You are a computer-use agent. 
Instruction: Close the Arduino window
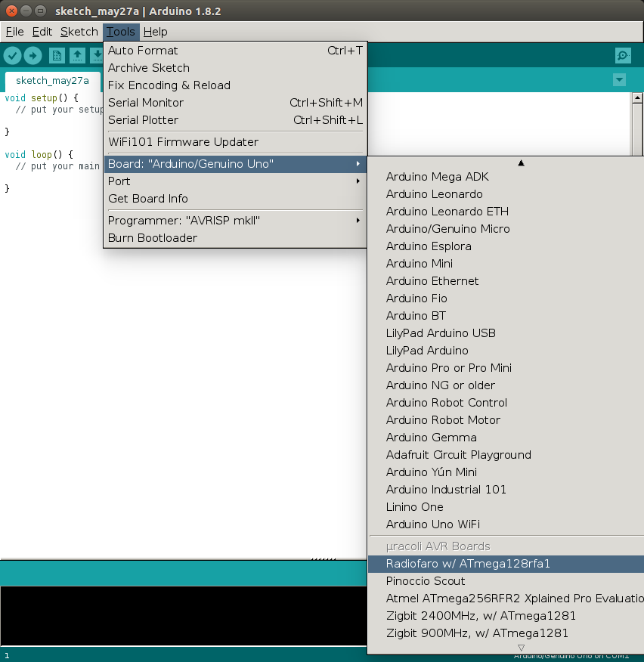point(12,11)
